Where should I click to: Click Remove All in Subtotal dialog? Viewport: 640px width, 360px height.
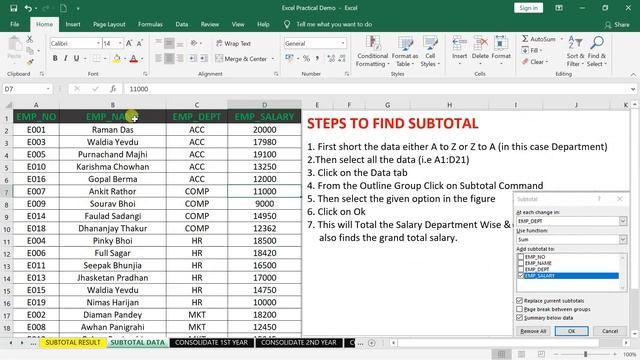(x=533, y=331)
